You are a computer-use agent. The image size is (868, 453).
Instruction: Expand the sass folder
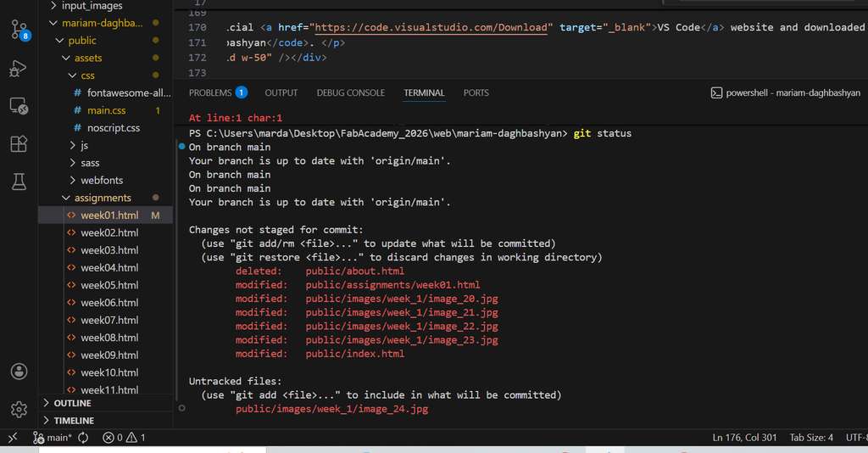tap(89, 163)
